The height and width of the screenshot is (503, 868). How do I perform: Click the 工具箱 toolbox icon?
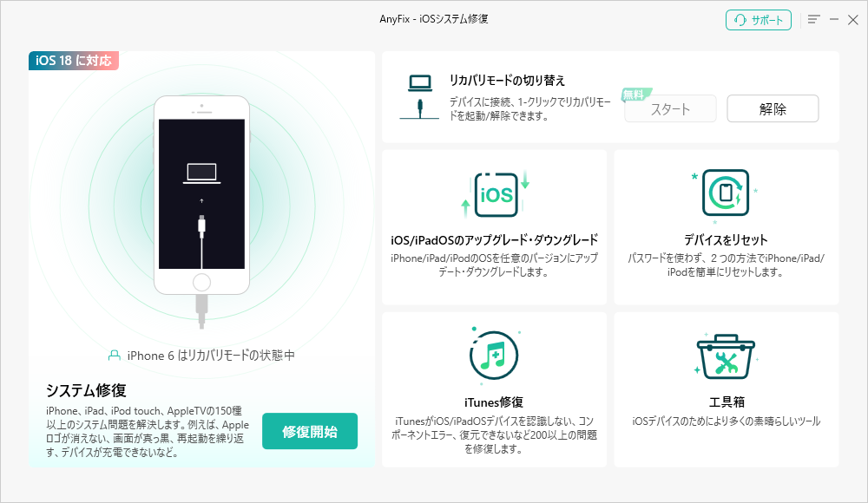point(726,356)
